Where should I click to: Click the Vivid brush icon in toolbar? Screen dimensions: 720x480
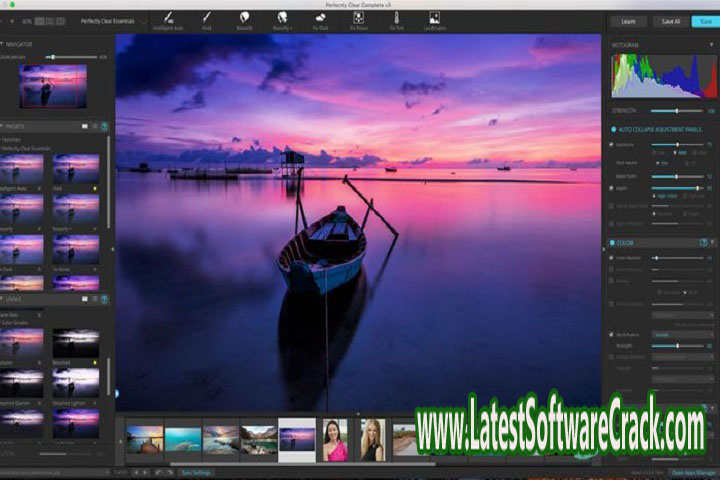[206, 17]
